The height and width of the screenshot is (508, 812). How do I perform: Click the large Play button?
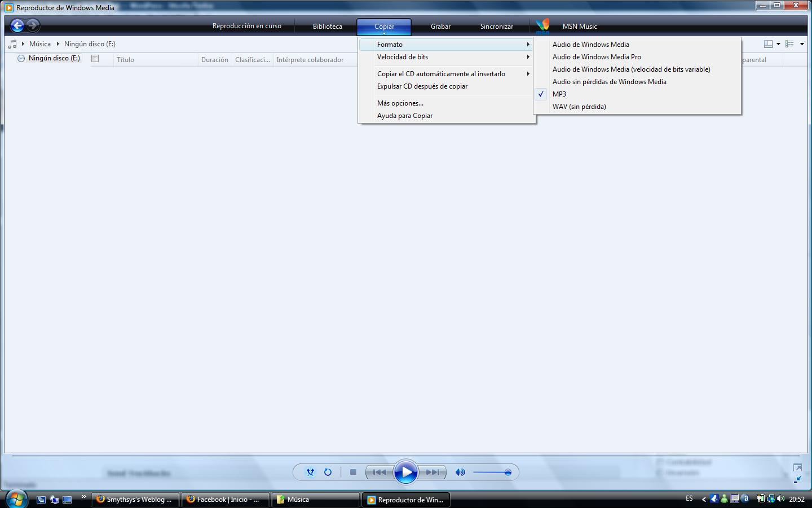(406, 472)
